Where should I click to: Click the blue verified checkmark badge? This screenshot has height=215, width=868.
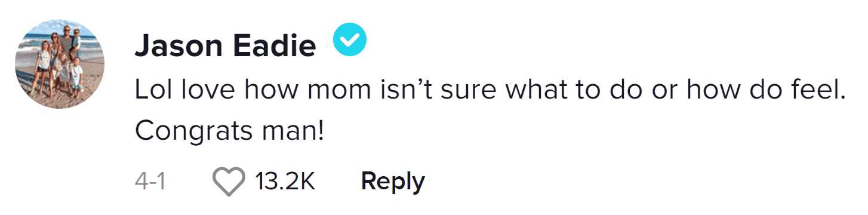tap(350, 41)
